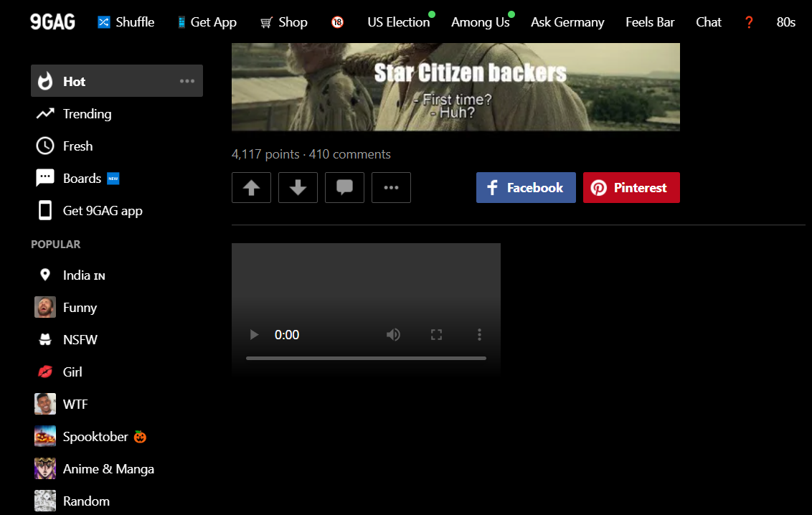Image resolution: width=812 pixels, height=515 pixels.
Task: Downvote the Star Citizen post
Action: [x=298, y=187]
